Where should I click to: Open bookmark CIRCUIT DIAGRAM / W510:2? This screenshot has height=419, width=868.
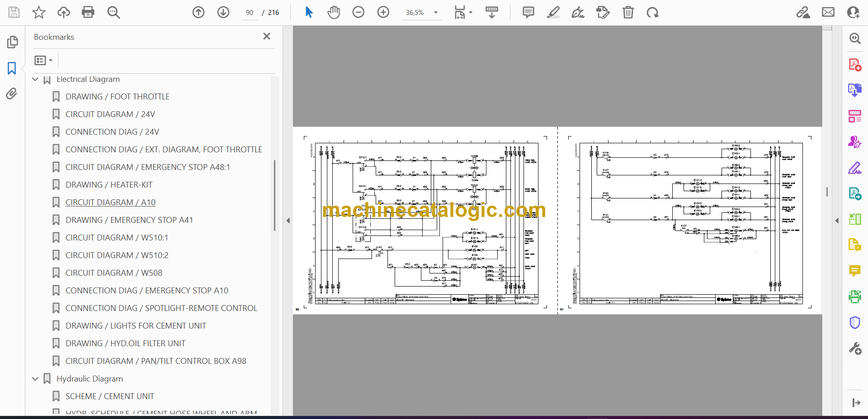(x=117, y=255)
